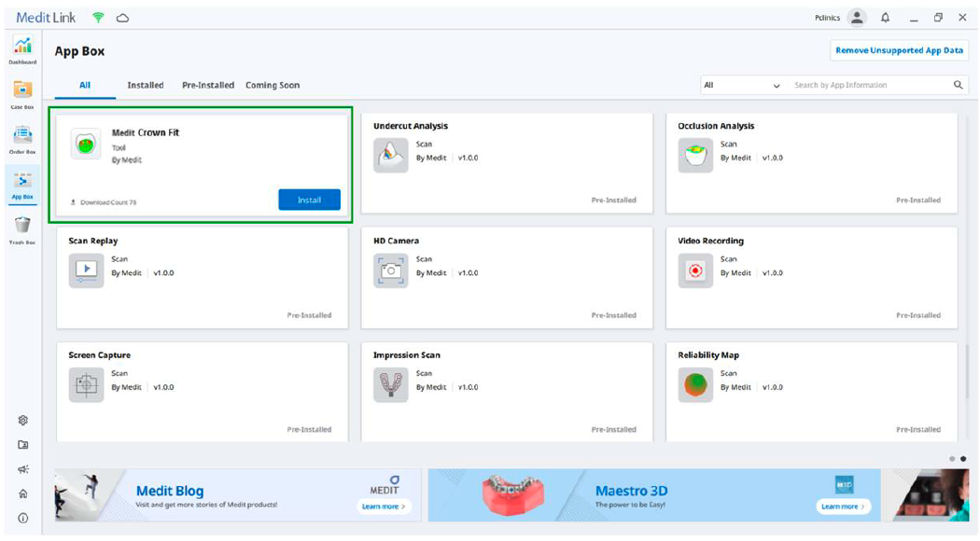Click the Undercut Analysis app icon

click(x=391, y=155)
